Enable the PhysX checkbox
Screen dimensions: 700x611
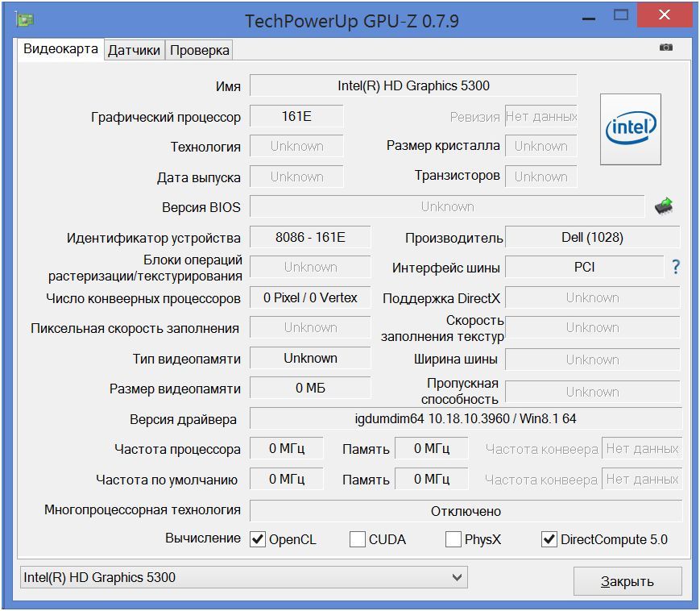pyautogui.click(x=453, y=539)
